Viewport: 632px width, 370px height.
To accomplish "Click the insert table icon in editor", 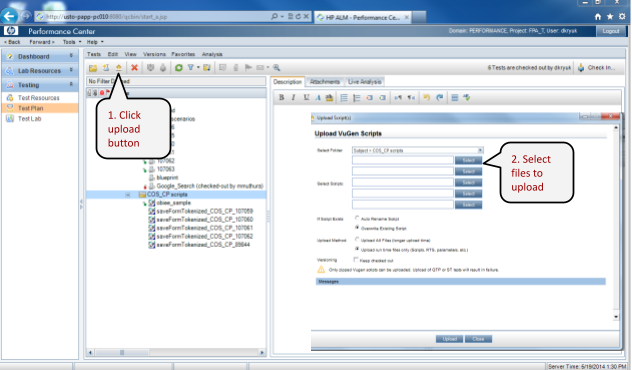I will pos(455,97).
